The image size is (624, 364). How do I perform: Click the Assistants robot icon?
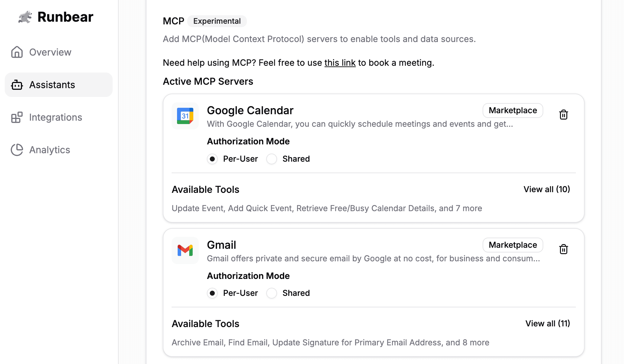[17, 85]
